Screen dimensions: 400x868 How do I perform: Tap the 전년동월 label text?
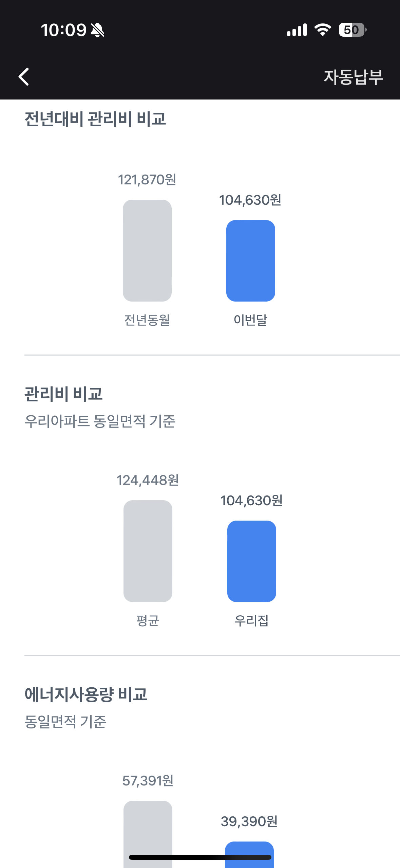click(x=147, y=320)
